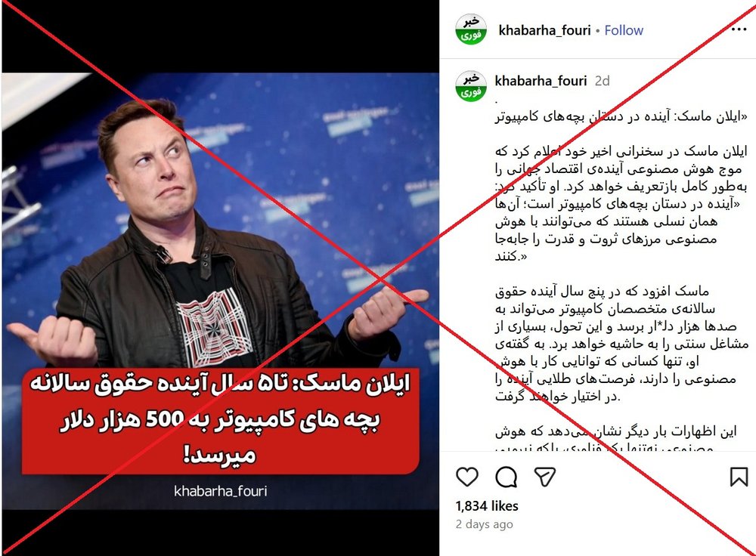This screenshot has height=556, width=756.
Task: Open the Elon Musk post image
Action: [220, 291]
